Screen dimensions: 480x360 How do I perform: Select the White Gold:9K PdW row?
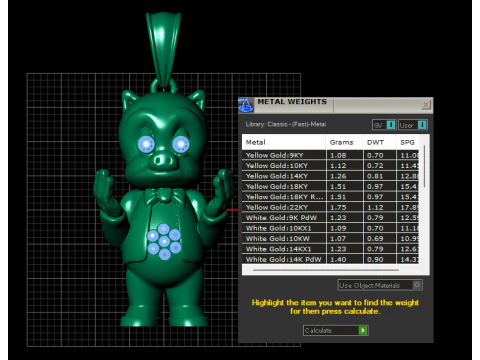pyautogui.click(x=331, y=218)
